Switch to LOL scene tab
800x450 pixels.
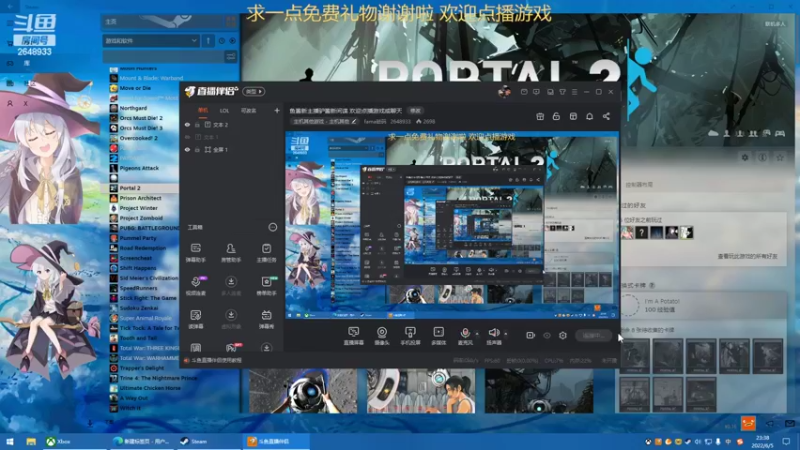[224, 110]
